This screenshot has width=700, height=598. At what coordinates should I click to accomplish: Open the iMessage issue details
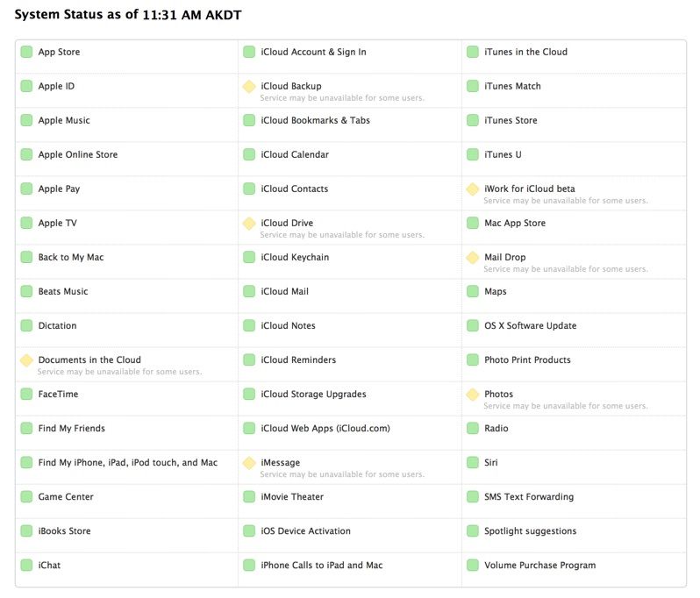[x=280, y=462]
